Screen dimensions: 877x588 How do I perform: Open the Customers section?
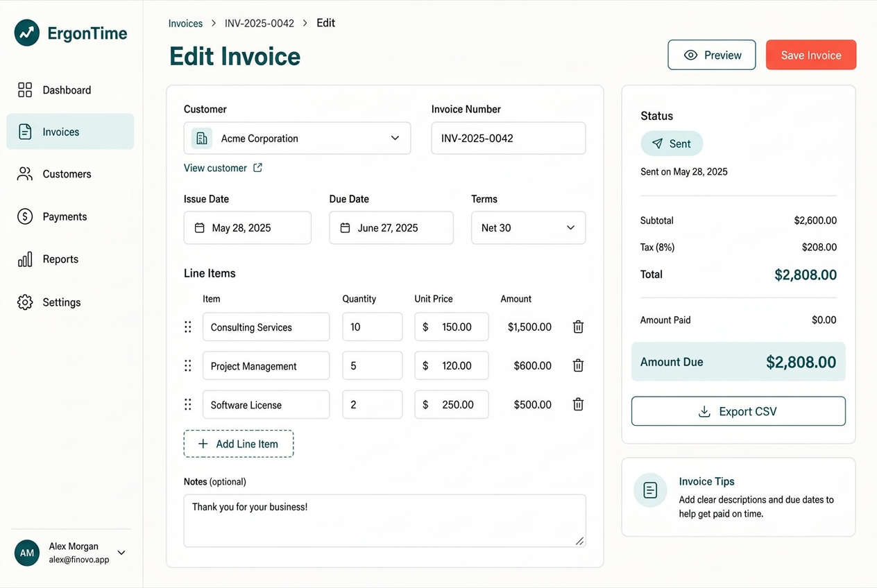point(70,174)
